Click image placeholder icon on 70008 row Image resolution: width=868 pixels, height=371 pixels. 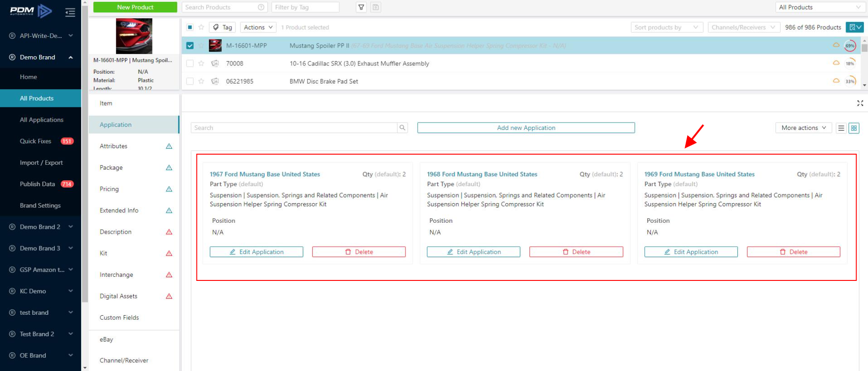pyautogui.click(x=215, y=64)
